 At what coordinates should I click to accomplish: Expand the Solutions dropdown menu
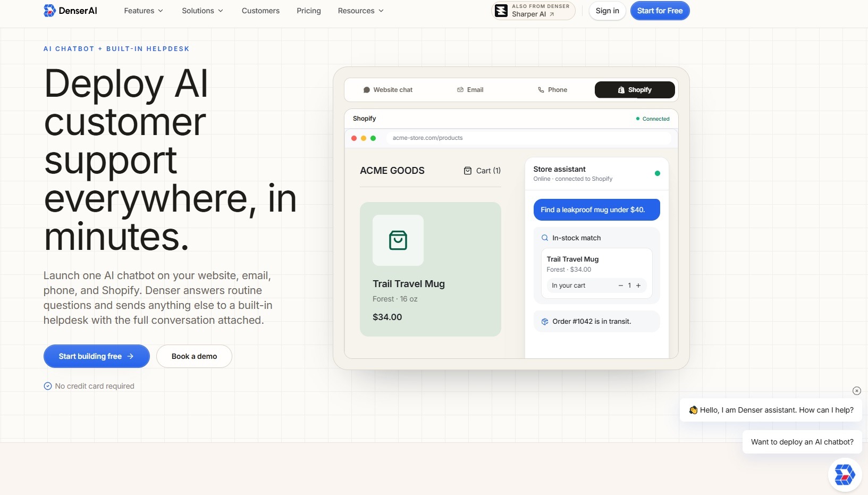click(203, 11)
